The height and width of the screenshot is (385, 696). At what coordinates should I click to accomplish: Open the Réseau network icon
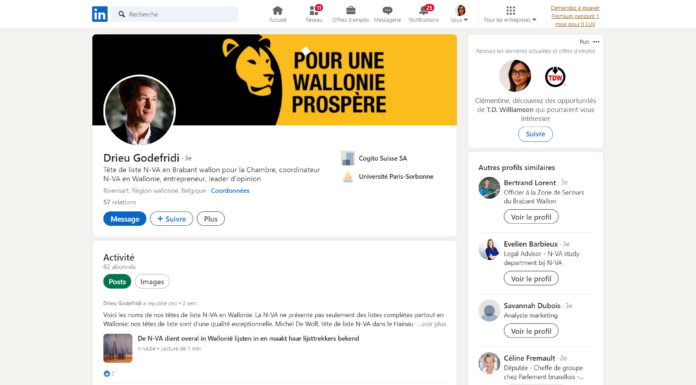[314, 10]
